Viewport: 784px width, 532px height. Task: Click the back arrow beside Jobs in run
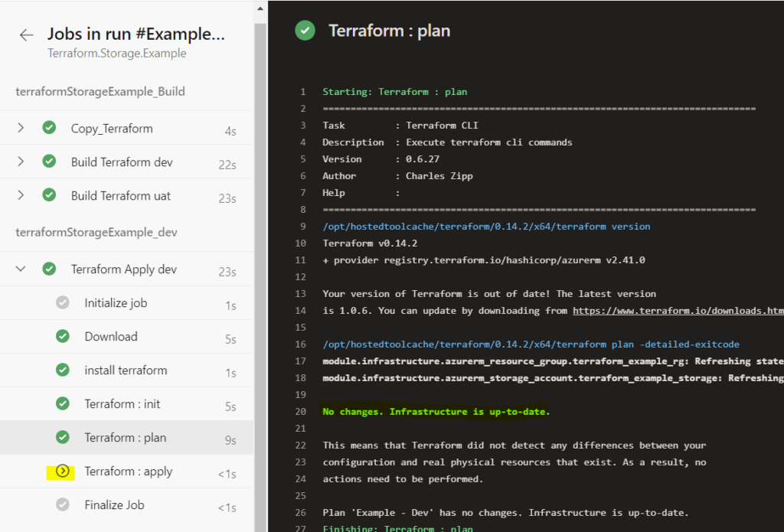(x=26, y=35)
